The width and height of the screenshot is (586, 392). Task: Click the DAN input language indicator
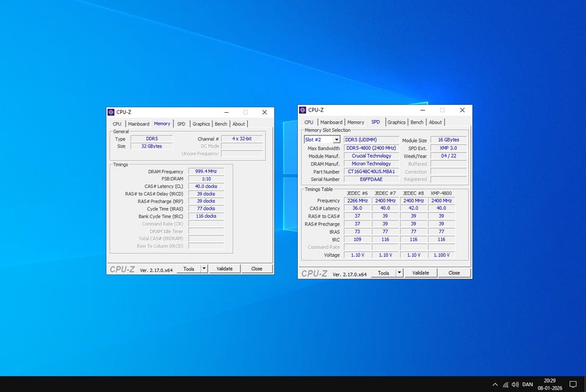(527, 385)
